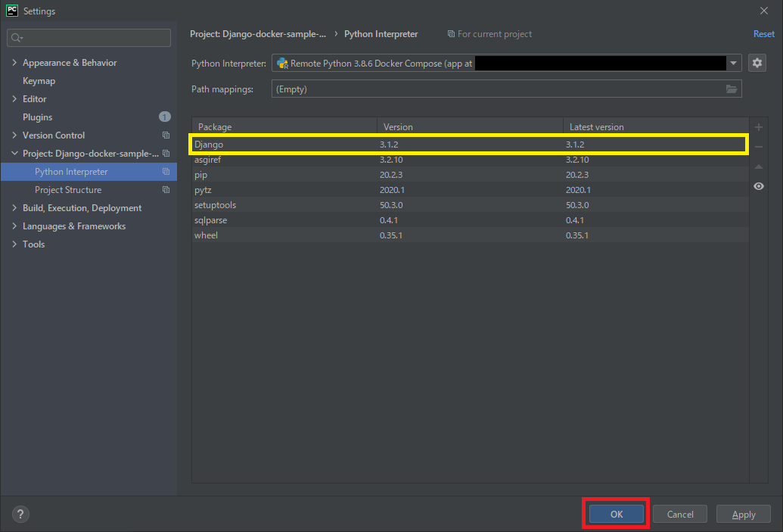Click the Plugins update count badge
The width and height of the screenshot is (783, 532).
tap(165, 117)
